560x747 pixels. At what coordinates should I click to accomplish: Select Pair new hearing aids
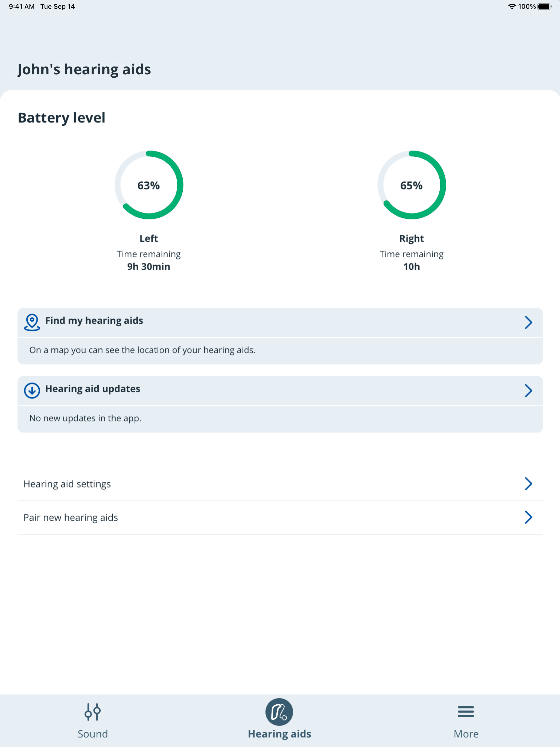pyautogui.click(x=280, y=517)
